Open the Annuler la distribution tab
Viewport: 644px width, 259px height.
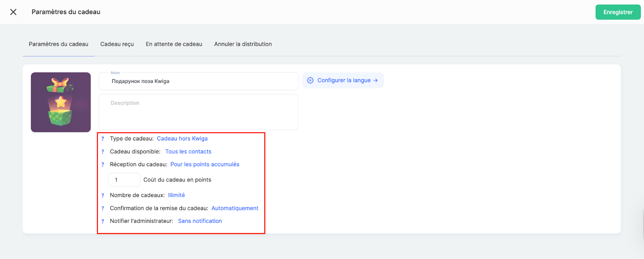click(243, 44)
